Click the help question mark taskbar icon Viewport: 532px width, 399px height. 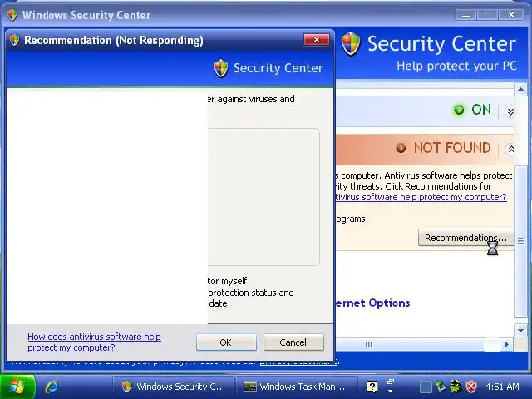(372, 387)
